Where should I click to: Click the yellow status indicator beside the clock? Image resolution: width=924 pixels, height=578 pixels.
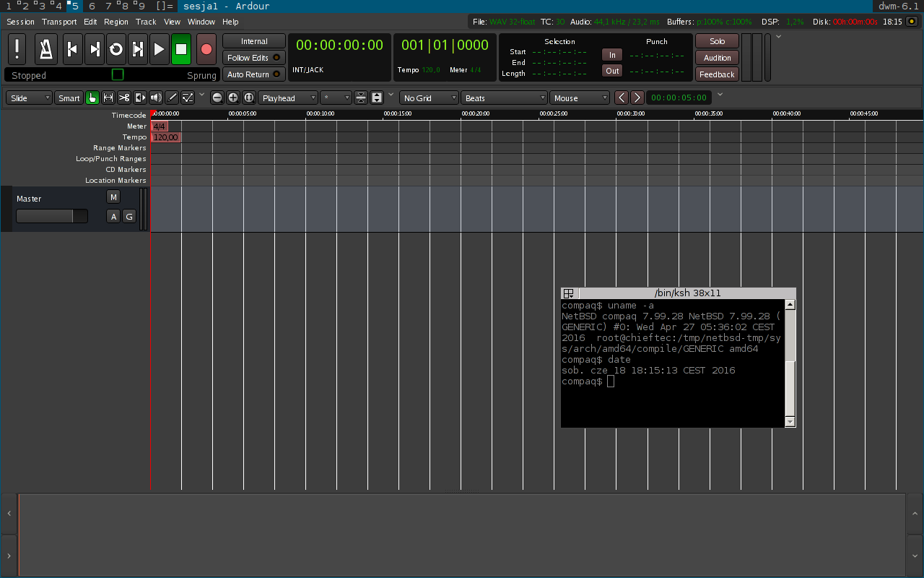tap(912, 22)
